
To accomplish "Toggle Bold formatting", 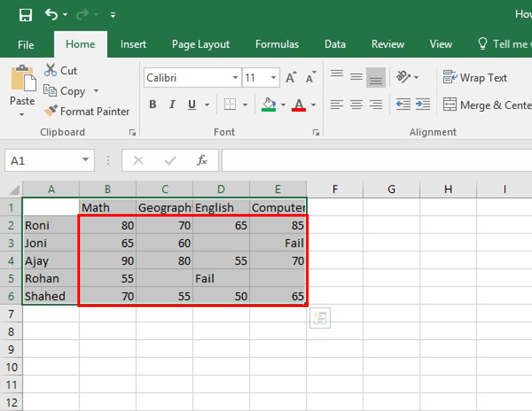I will click(153, 104).
